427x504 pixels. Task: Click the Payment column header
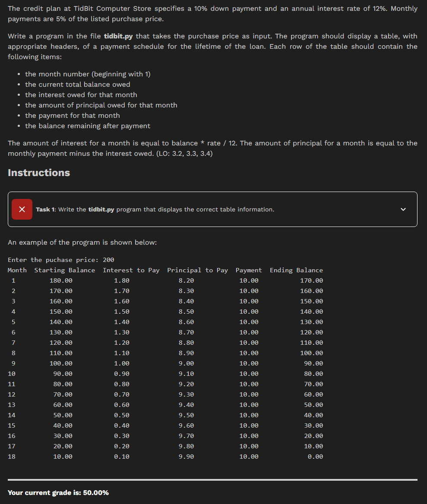(249, 270)
